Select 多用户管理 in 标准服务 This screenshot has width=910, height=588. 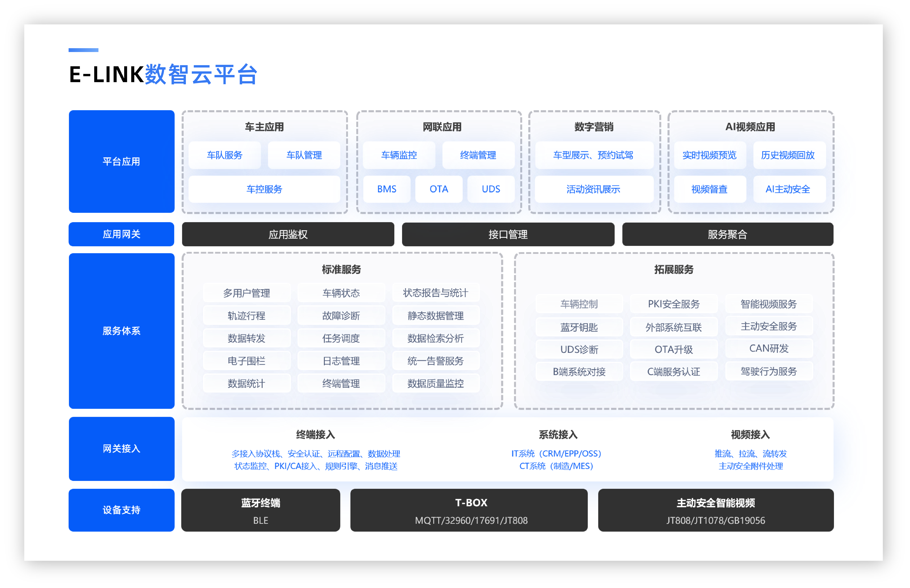(x=247, y=293)
